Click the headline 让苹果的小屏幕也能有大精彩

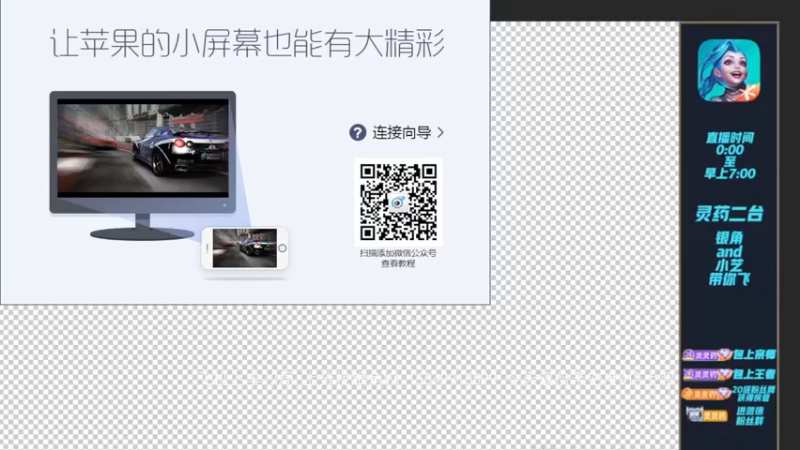(x=248, y=43)
